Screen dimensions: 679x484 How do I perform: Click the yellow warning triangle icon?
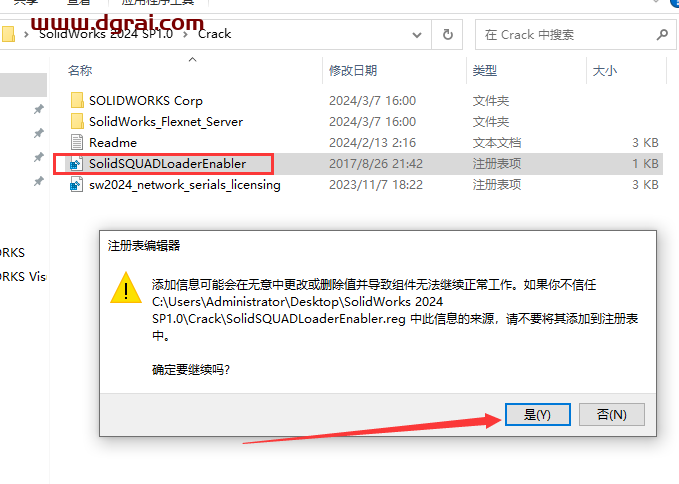[x=126, y=288]
